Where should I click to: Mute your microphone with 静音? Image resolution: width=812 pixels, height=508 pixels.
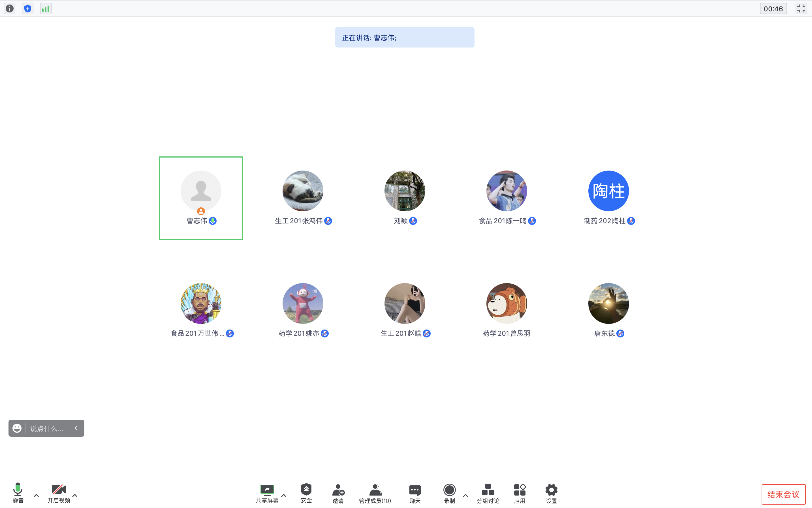(x=18, y=493)
